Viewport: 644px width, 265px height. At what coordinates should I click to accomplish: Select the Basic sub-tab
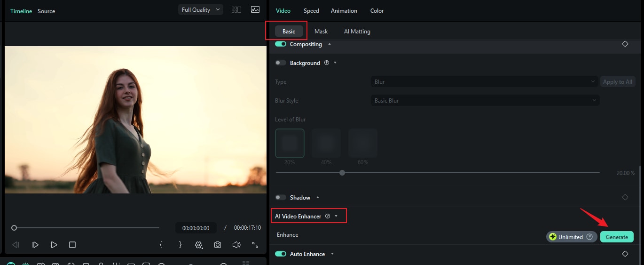click(x=289, y=32)
